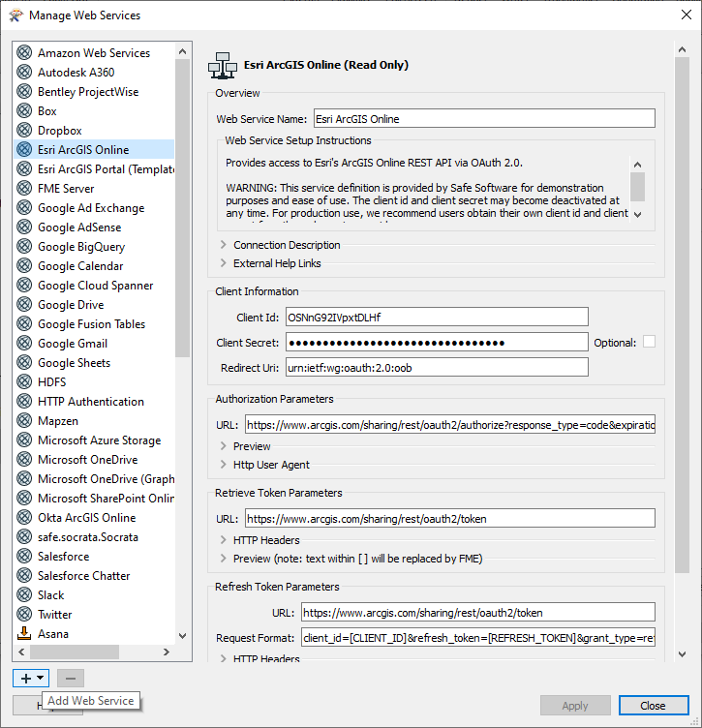Screen dimensions: 702x728
Task: Click setup instructions scroll up arrow
Action: (637, 165)
